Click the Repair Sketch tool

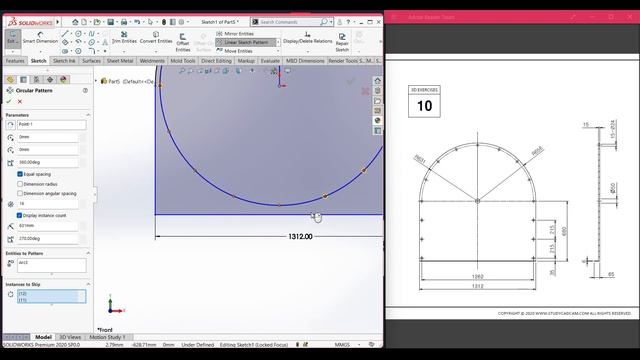coord(342,42)
